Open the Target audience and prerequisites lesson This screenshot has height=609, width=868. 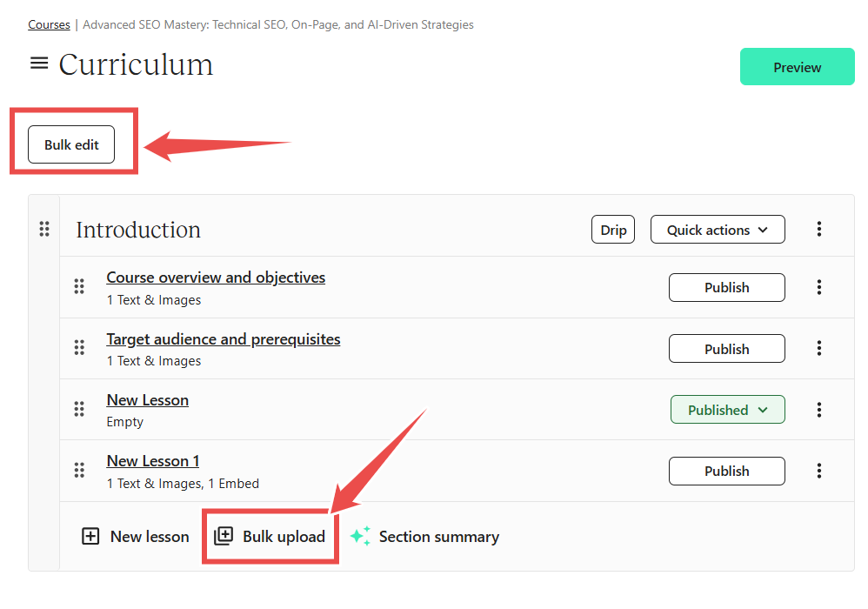click(x=224, y=338)
